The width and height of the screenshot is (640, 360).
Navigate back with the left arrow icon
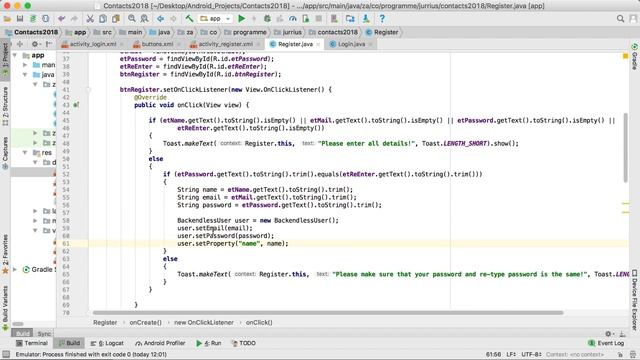(x=160, y=19)
